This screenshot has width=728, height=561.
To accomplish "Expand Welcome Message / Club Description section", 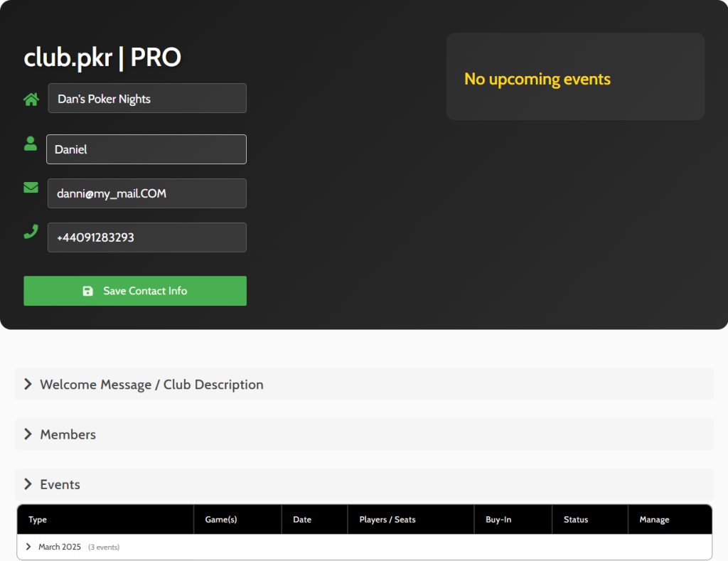I will click(x=151, y=385).
